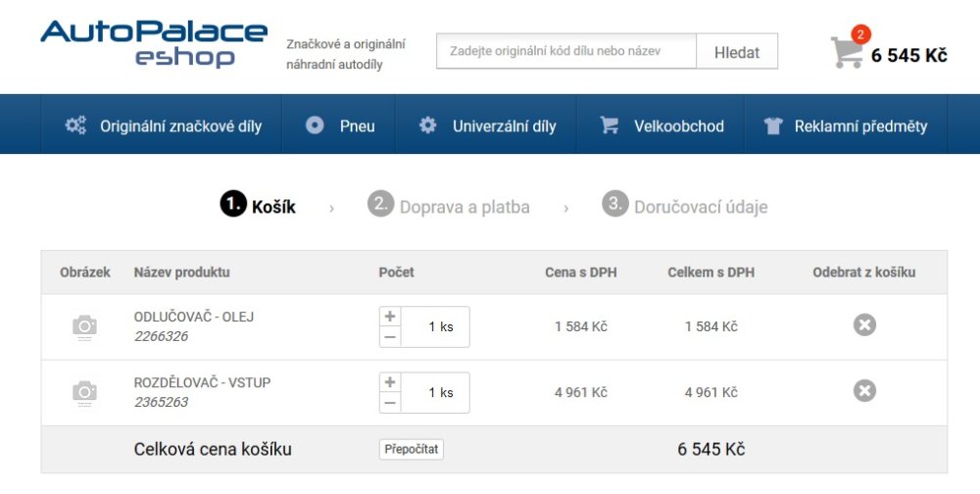The width and height of the screenshot is (980, 494).
Task: Click the camera image placeholder for ODLUČOVAČ
Action: (x=85, y=326)
